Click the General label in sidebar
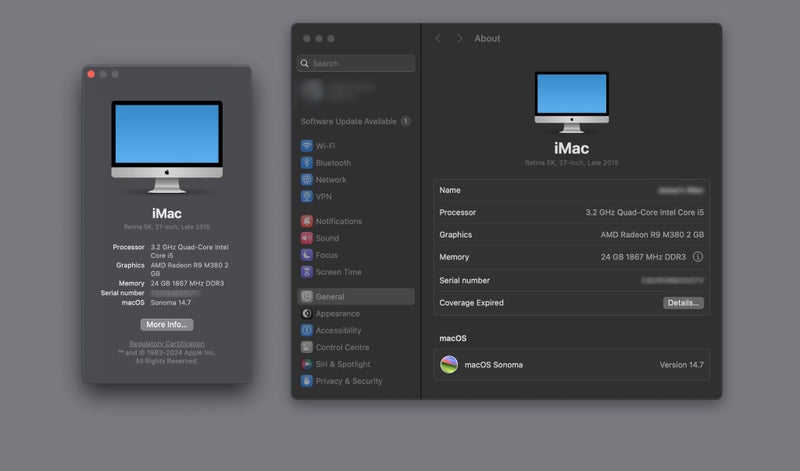This screenshot has width=800, height=471. (x=330, y=296)
